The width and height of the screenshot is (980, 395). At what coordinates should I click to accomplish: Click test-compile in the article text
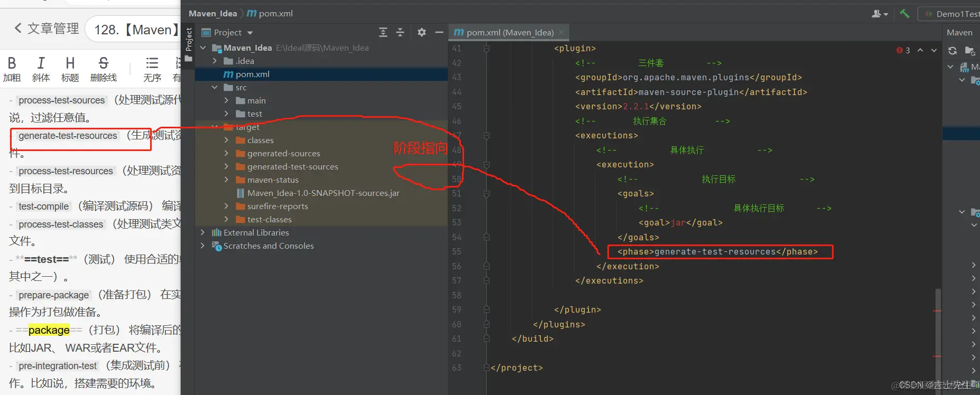coord(44,206)
